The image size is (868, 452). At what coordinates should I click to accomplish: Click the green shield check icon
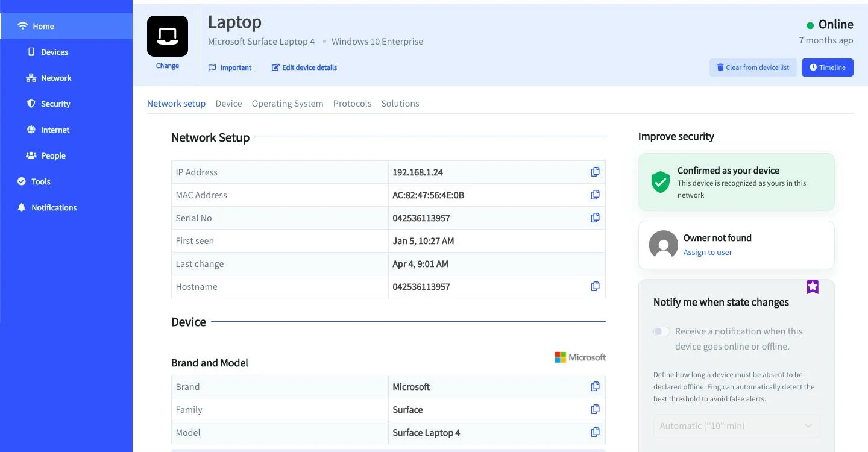[661, 182]
